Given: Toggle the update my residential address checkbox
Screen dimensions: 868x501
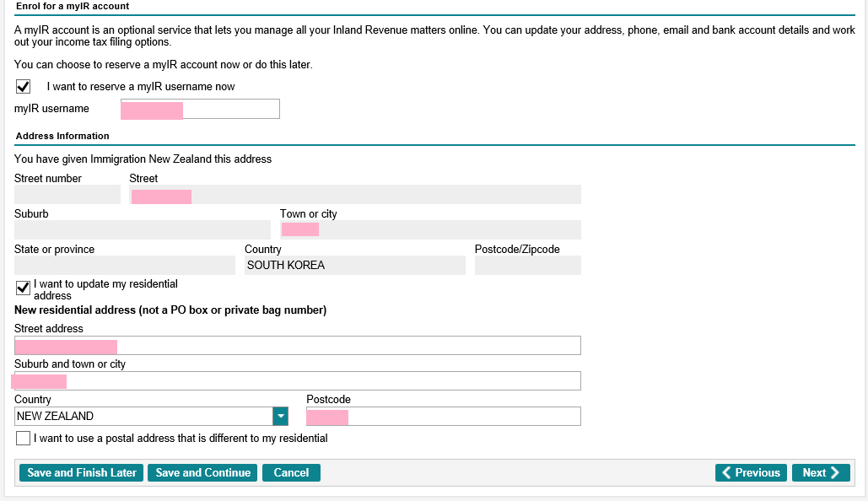Looking at the screenshot, I should (24, 288).
